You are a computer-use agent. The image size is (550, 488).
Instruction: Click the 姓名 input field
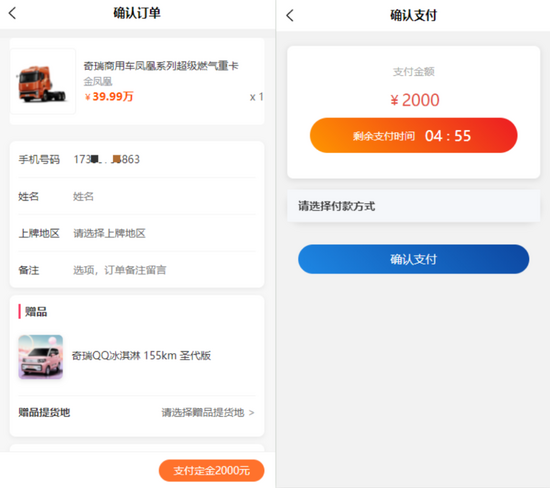click(164, 196)
